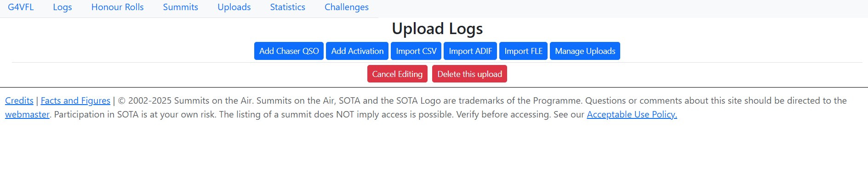Open the Honour Rolls menu

click(117, 7)
